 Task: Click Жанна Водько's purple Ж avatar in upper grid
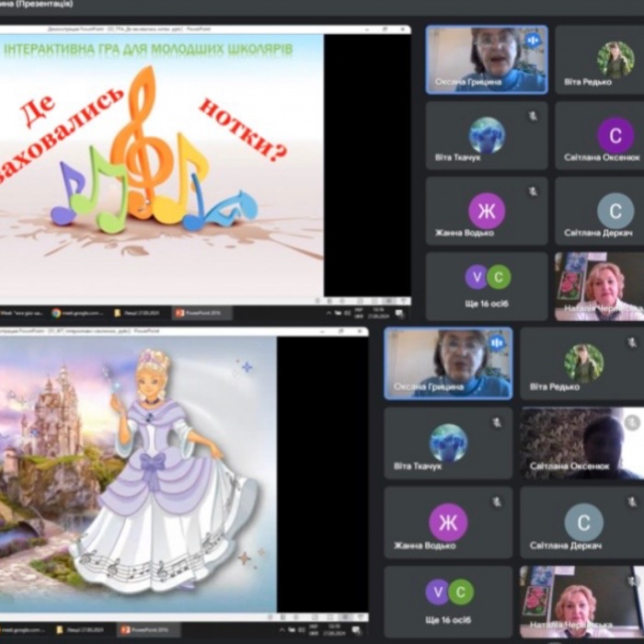(x=486, y=211)
